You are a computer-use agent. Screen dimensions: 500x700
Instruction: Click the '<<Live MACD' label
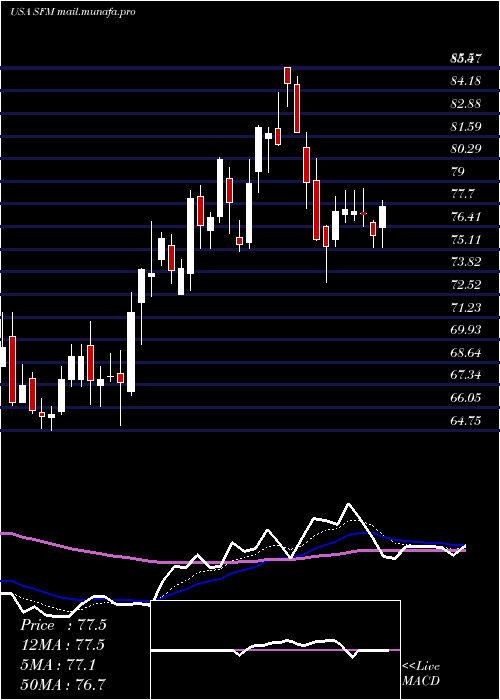click(x=421, y=674)
